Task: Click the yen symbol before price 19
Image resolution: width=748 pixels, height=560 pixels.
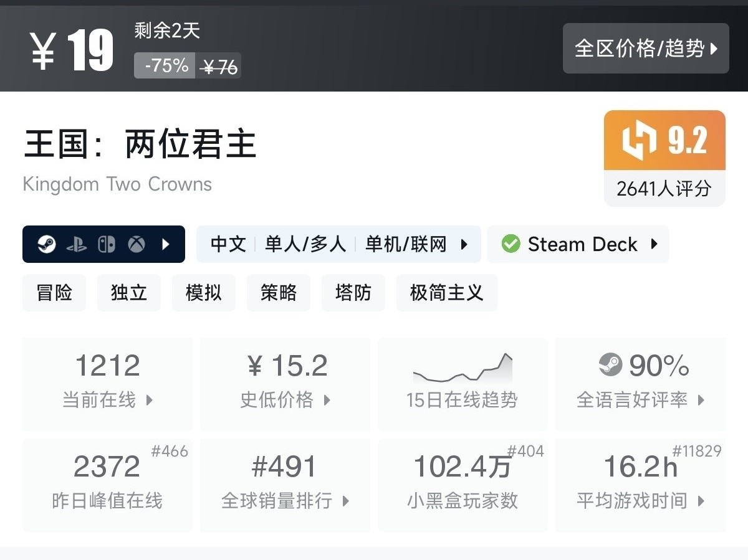Action: click(x=43, y=50)
